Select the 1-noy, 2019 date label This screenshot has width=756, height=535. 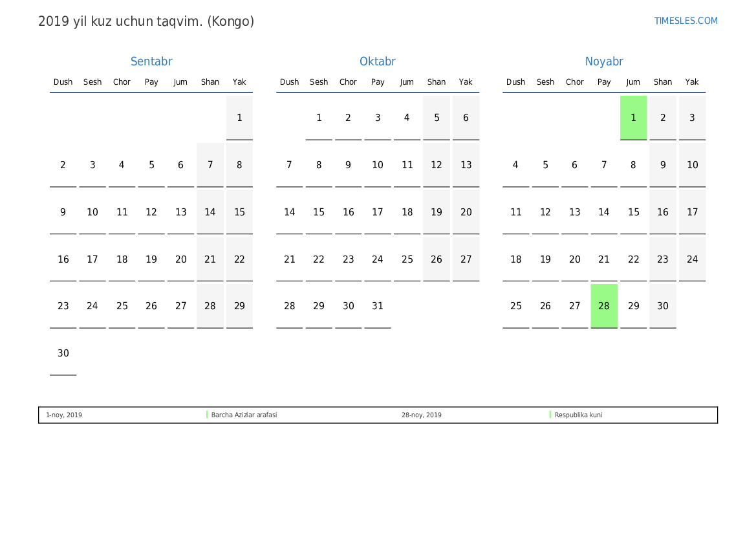click(64, 415)
